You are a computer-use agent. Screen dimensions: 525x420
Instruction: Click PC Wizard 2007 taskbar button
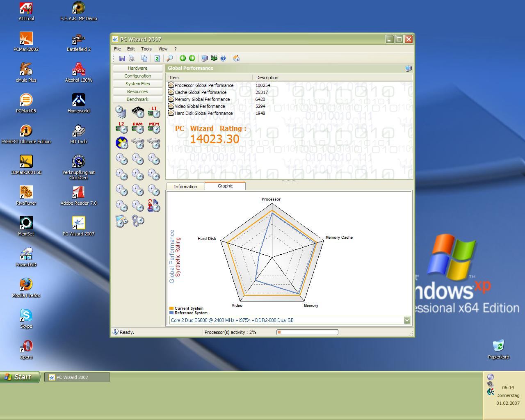tap(77, 377)
